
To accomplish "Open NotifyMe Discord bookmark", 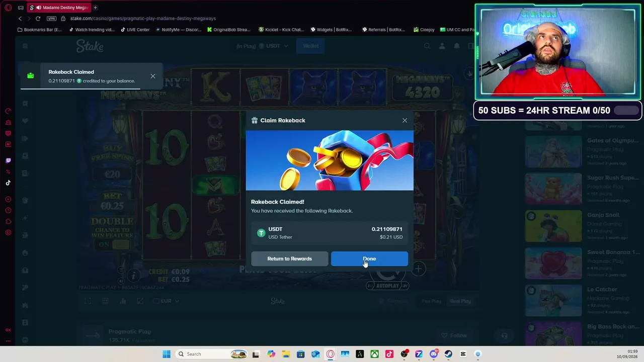I will tap(178, 30).
